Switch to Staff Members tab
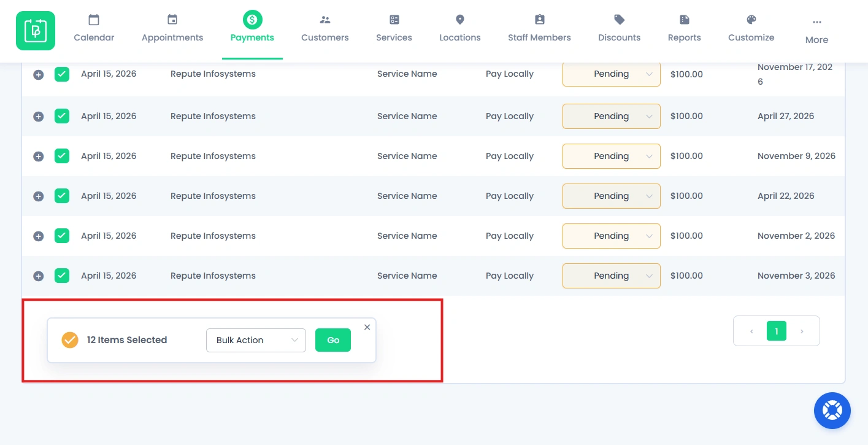Image resolution: width=868 pixels, height=445 pixels. [539, 30]
